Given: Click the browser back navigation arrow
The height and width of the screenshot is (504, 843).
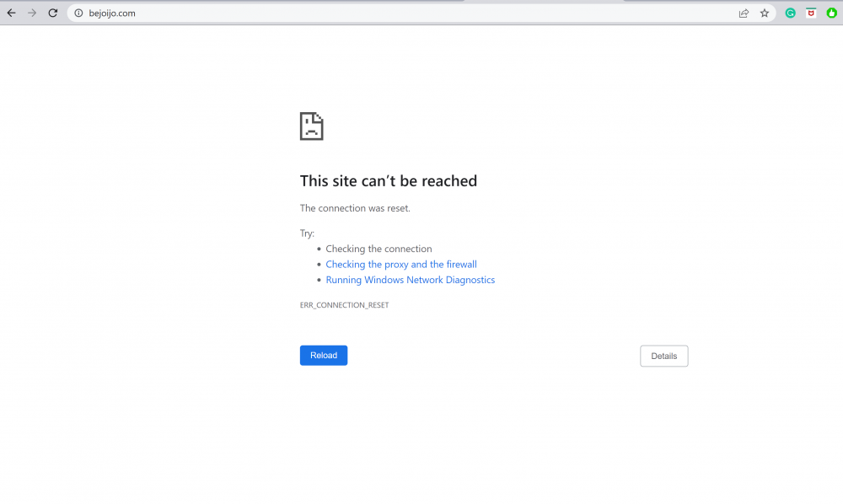Looking at the screenshot, I should tap(11, 13).
